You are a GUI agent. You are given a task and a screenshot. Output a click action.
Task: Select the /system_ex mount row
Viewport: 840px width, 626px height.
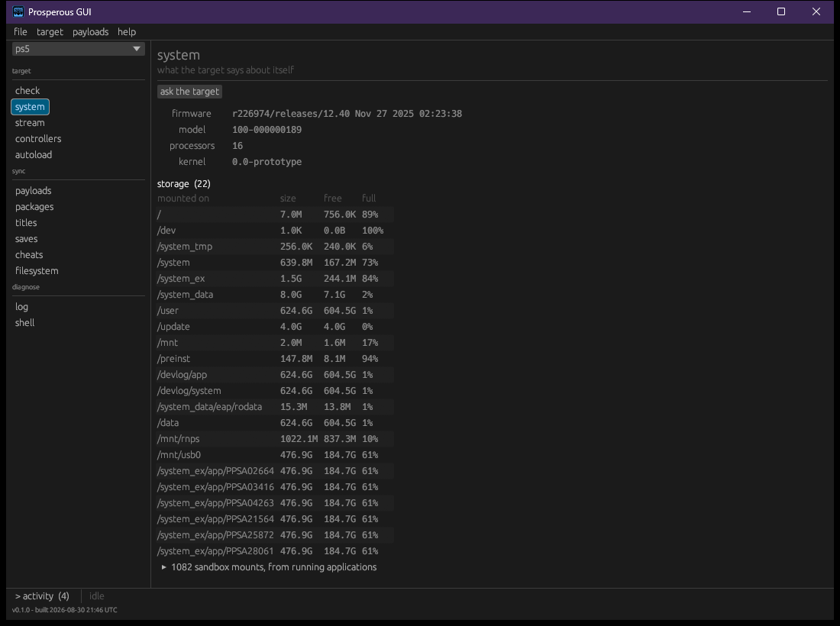point(276,279)
